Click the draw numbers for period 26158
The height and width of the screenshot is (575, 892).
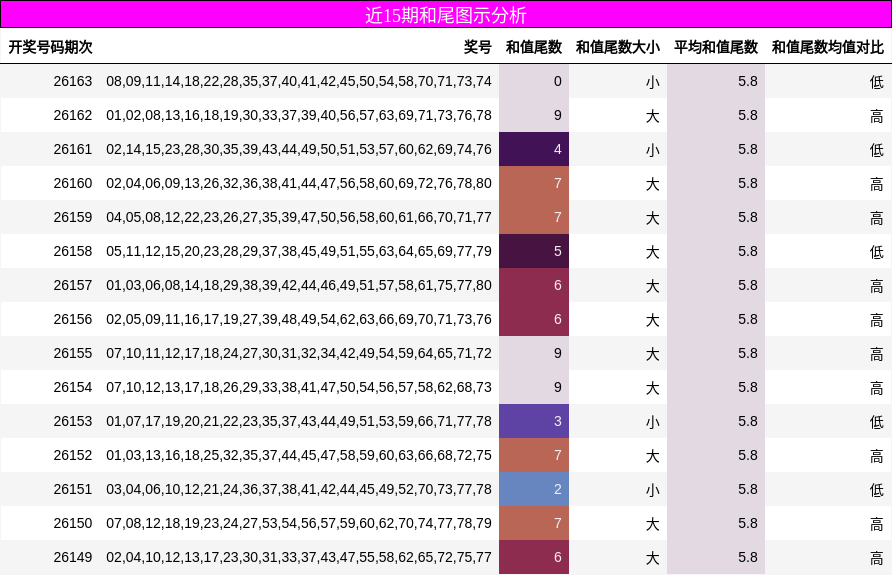(x=299, y=251)
